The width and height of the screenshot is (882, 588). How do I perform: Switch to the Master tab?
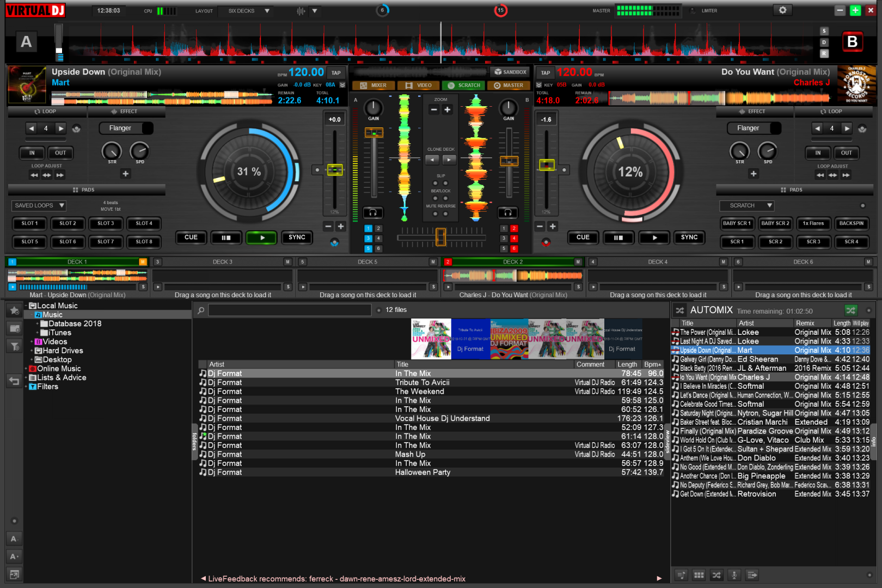[508, 85]
